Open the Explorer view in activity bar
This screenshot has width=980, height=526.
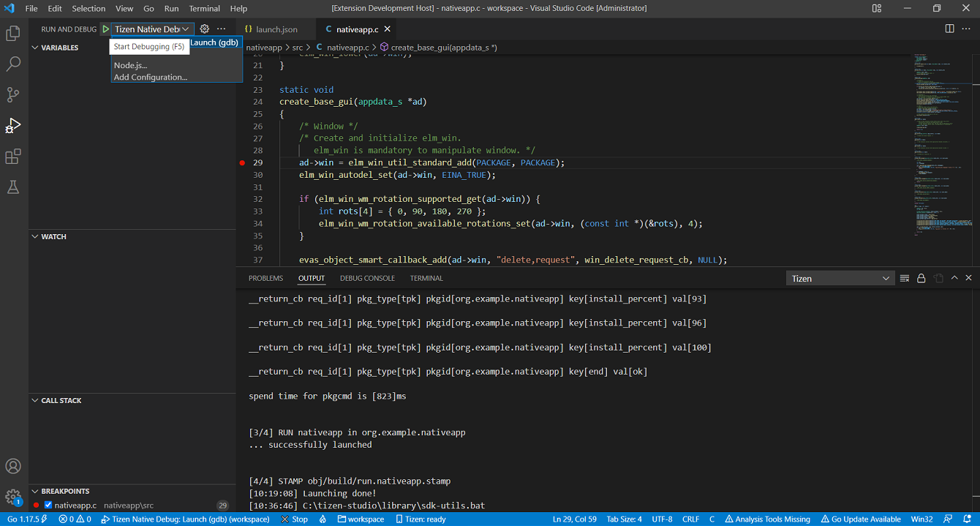pos(12,33)
